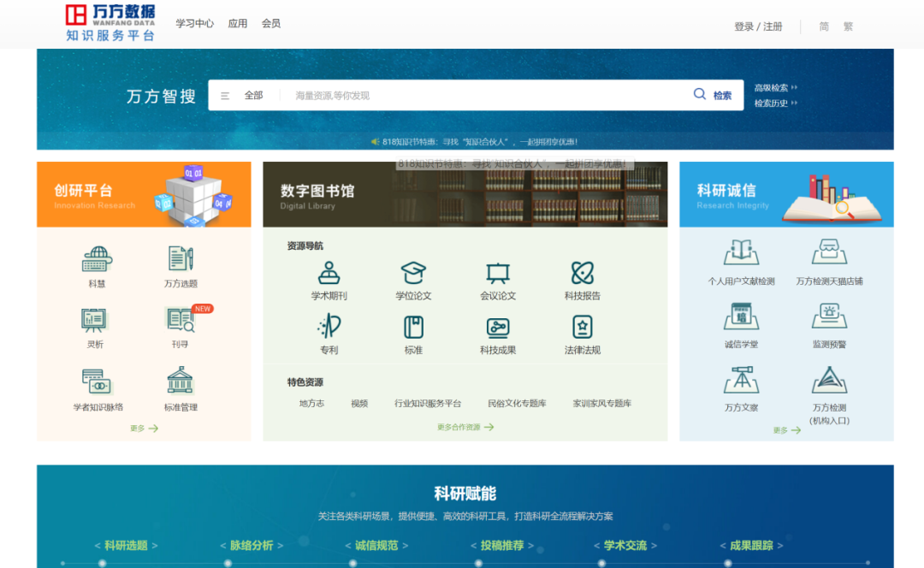Open the 万方选题 document icon

point(181,258)
